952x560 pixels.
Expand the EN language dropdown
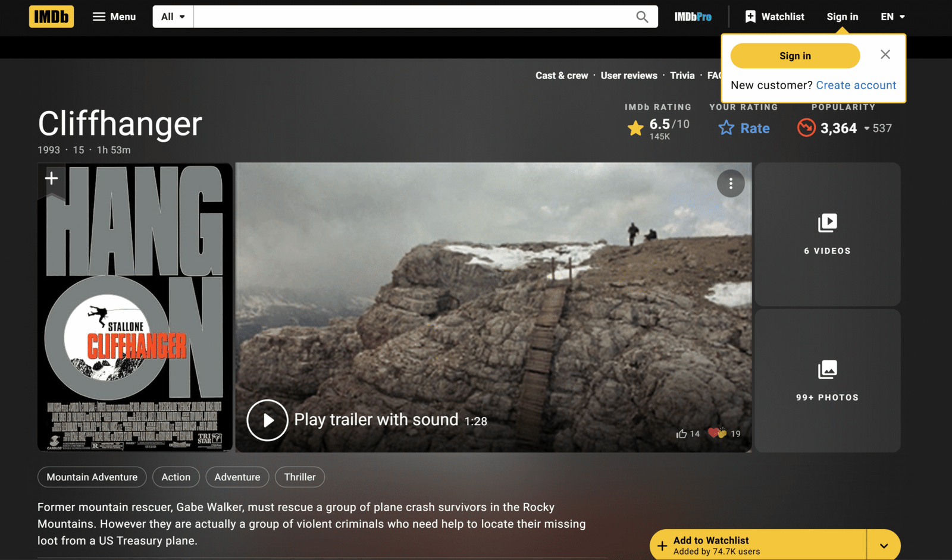892,17
